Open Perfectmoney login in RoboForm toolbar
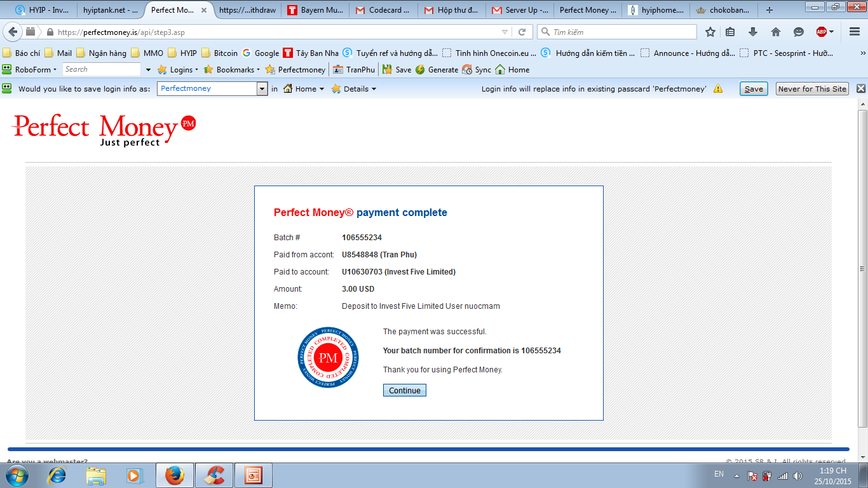 [295, 70]
